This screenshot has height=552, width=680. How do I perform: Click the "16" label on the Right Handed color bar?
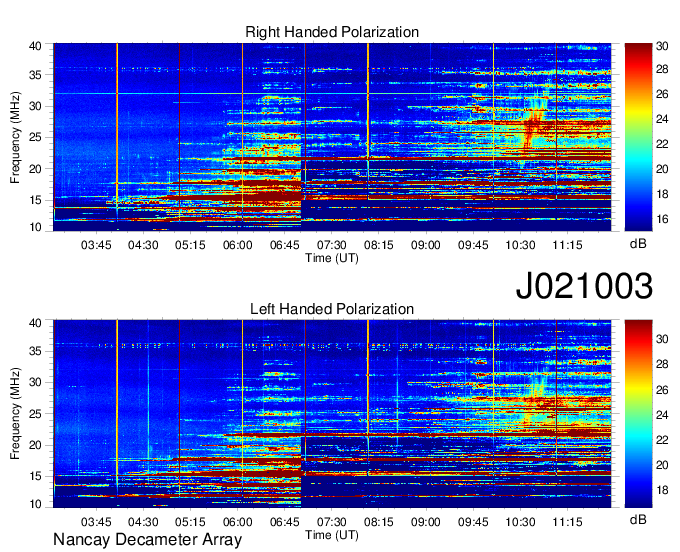pyautogui.click(x=662, y=219)
